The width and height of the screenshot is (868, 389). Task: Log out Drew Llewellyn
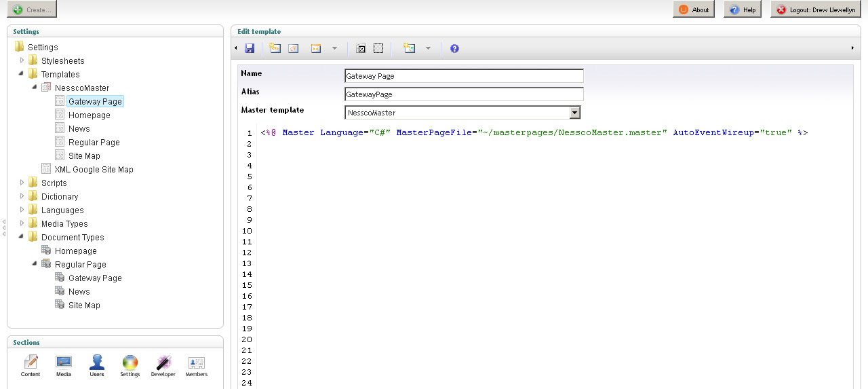(x=816, y=10)
